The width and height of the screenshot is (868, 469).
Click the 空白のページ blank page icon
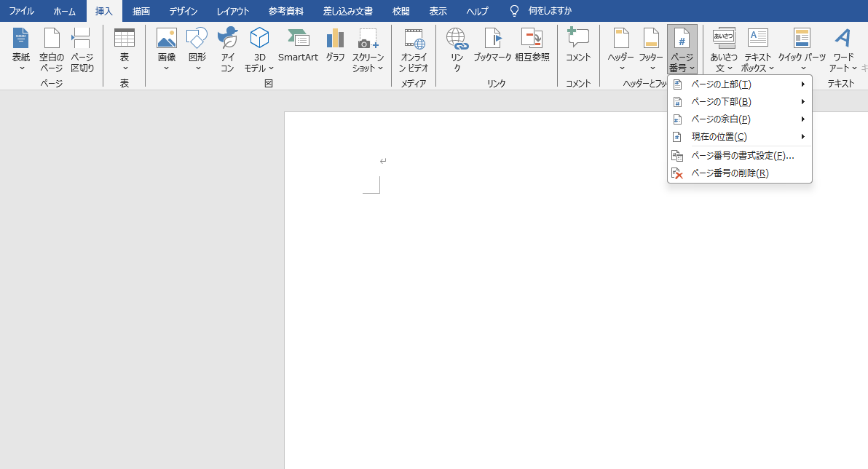(x=51, y=50)
